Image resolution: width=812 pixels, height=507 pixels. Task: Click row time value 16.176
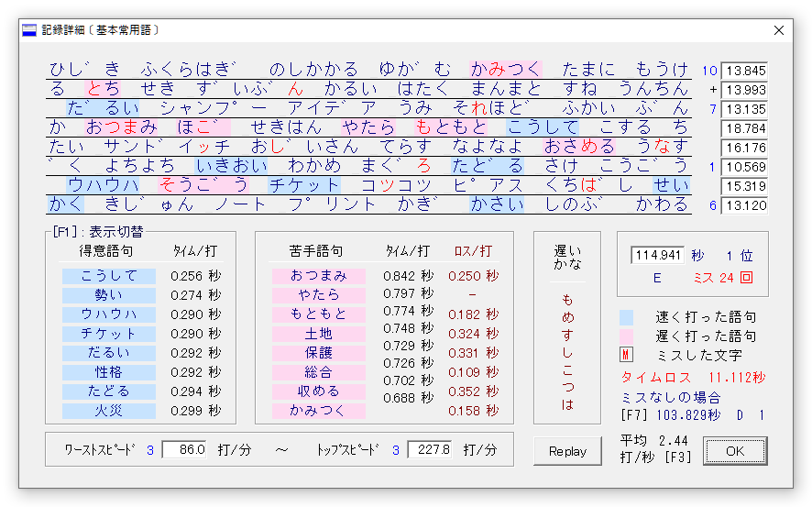745,148
